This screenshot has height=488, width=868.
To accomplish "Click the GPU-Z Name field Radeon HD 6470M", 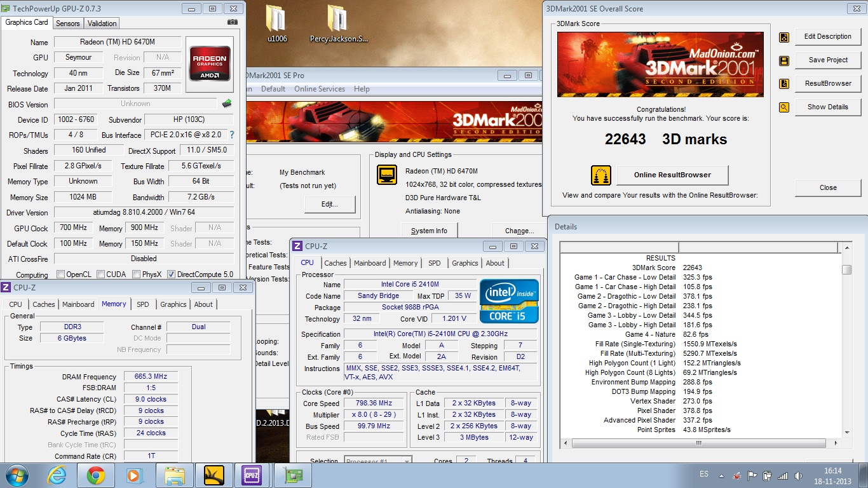I will tap(118, 42).
